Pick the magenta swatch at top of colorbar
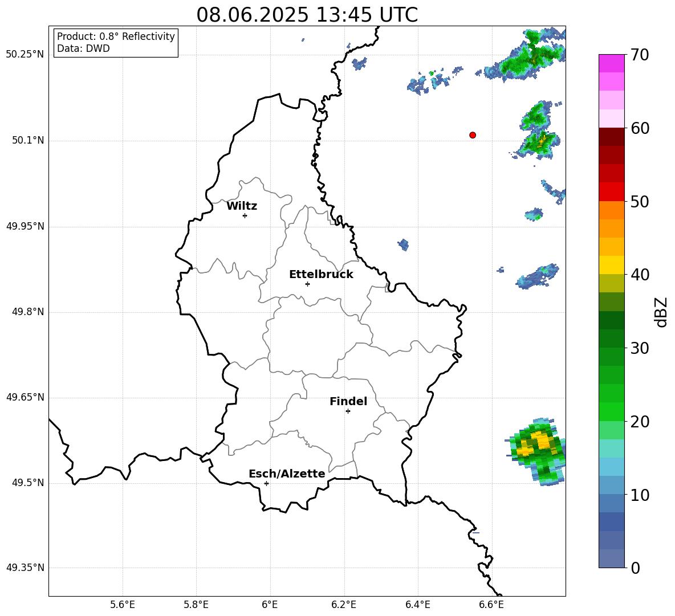675x616 pixels. [x=611, y=63]
